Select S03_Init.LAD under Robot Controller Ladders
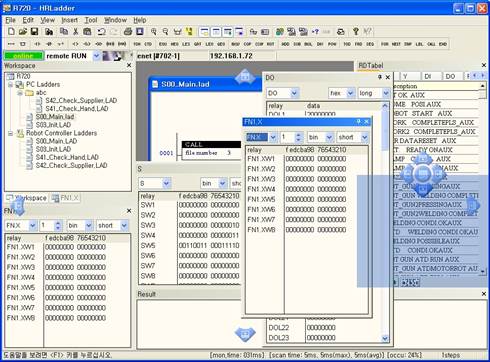The width and height of the screenshot is (490, 362). 53,149
